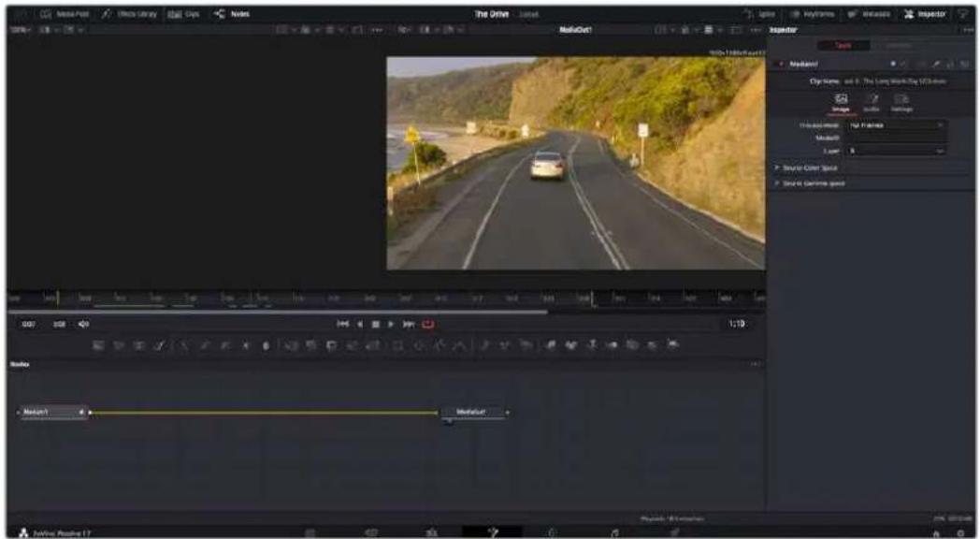Viewport: 980px width, 539px height.
Task: Switch to the Cut page
Action: 370,532
